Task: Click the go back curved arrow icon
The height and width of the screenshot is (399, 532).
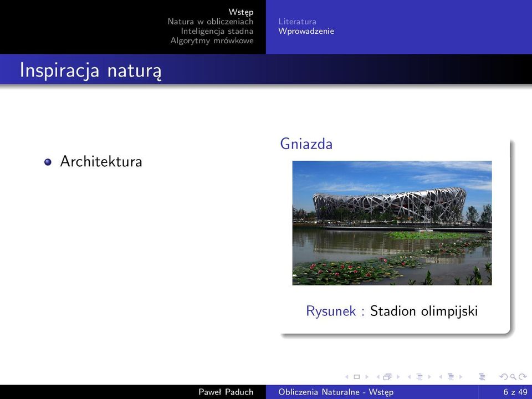Action: tap(504, 377)
